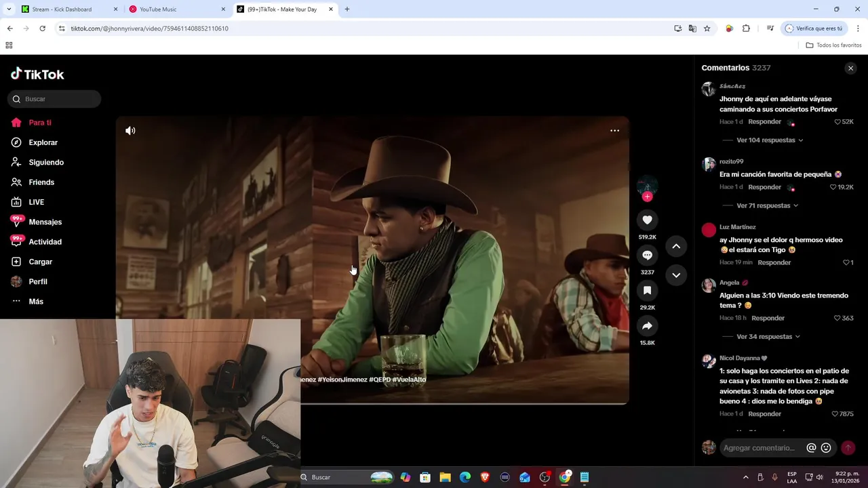Click the TikTok Buscar search field

54,99
